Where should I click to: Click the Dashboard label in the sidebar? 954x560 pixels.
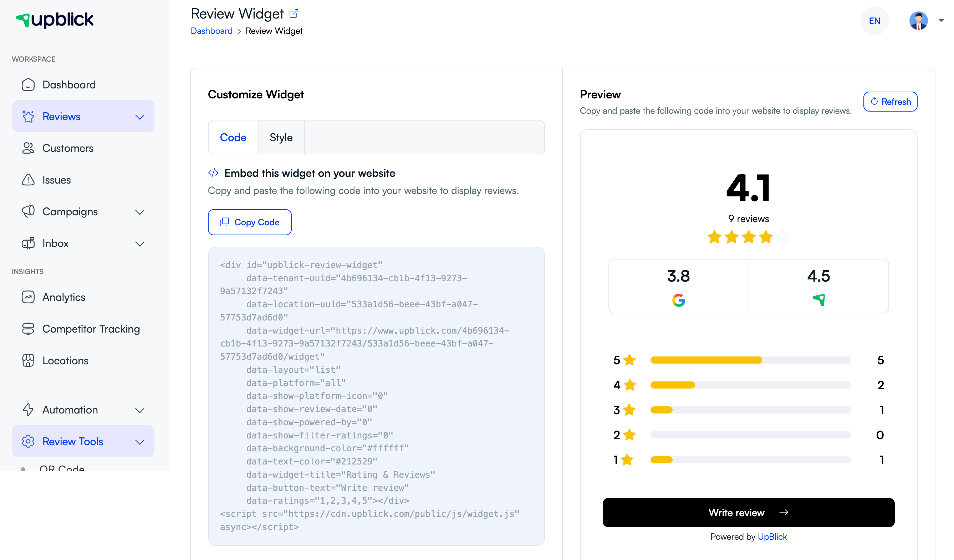(x=69, y=85)
